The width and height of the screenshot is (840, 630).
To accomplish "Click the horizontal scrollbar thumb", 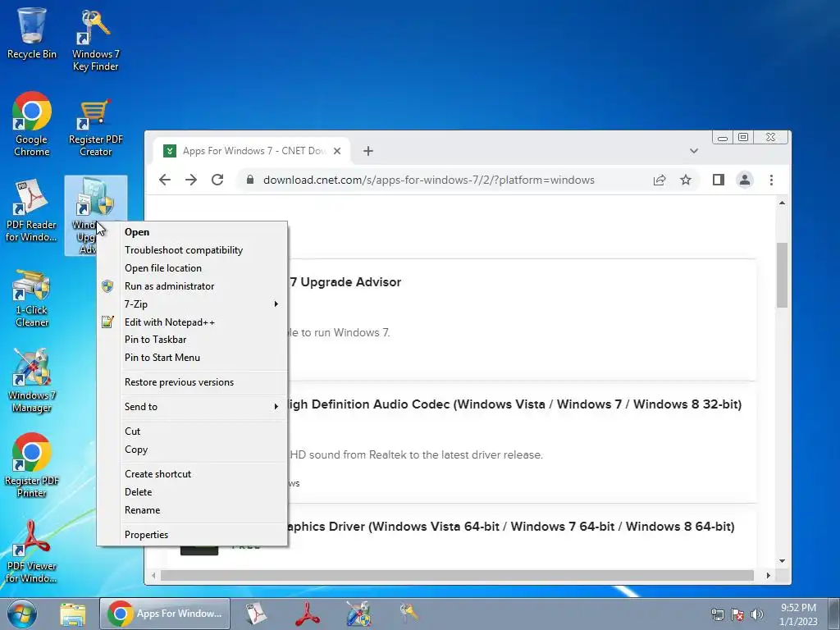I will coord(457,575).
